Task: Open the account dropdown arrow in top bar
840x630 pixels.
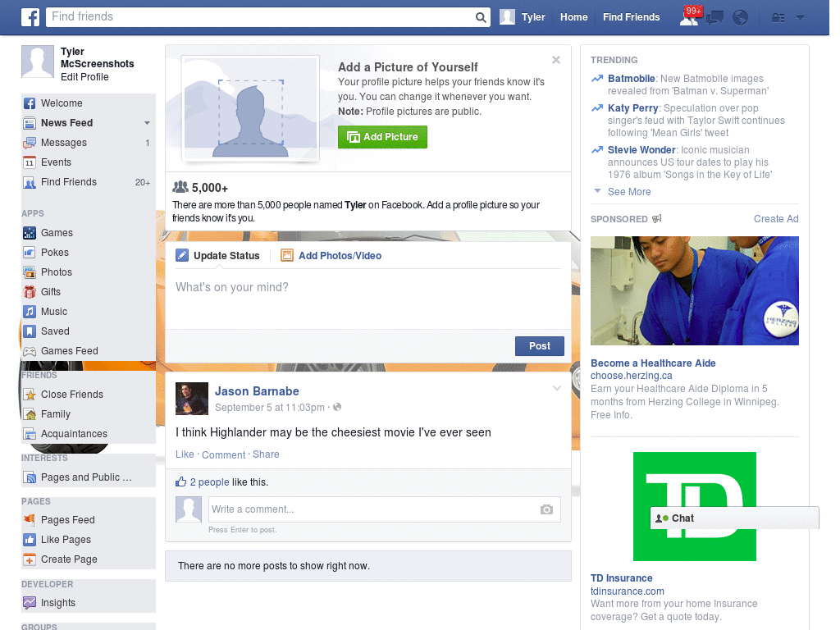Action: 801,18
